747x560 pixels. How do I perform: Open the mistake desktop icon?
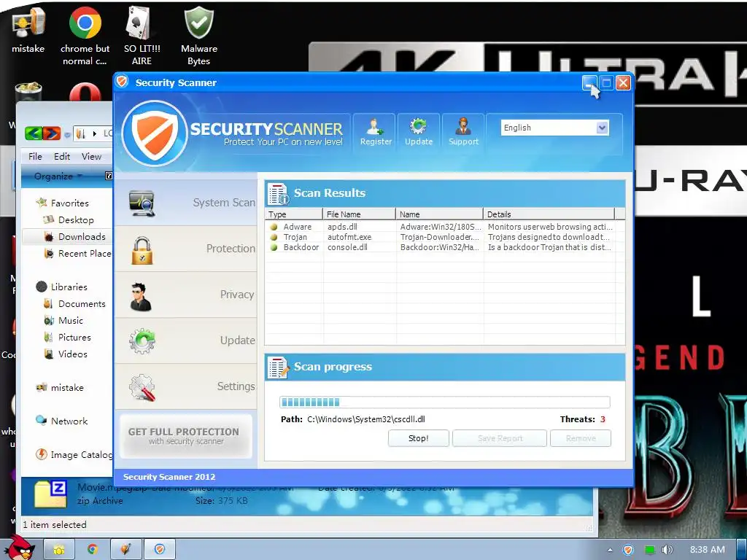tap(28, 29)
